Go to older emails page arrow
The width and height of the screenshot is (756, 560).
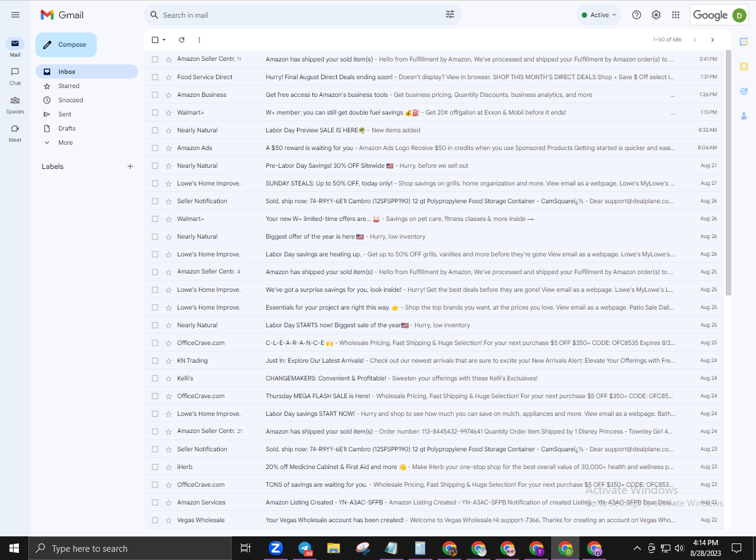[x=712, y=40]
